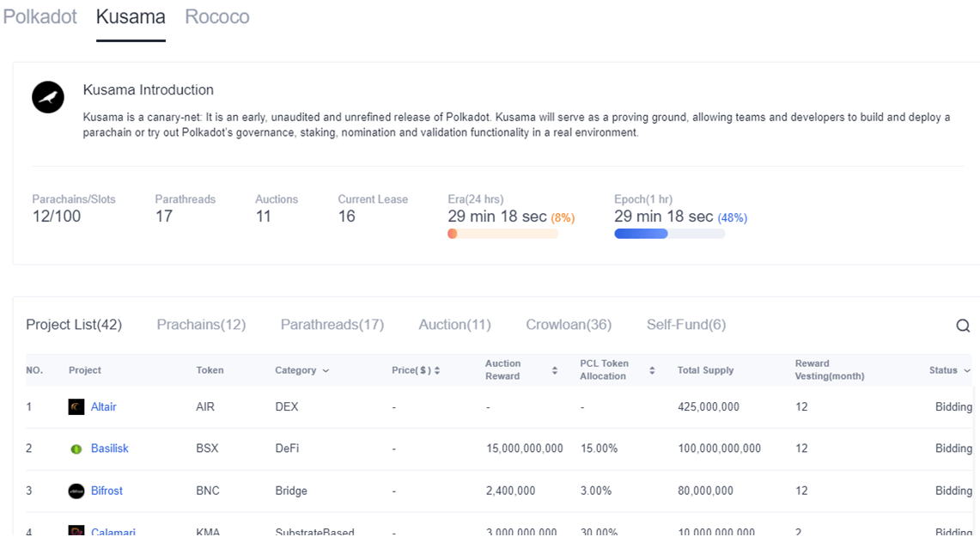Image resolution: width=980 pixels, height=537 pixels.
Task: Click the Altair row Bidding status
Action: [x=953, y=407]
